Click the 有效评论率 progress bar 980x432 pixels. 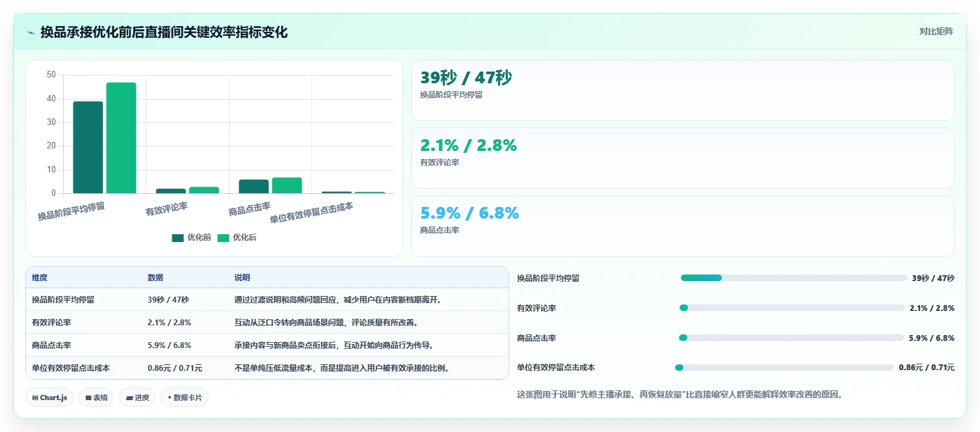[x=792, y=308]
